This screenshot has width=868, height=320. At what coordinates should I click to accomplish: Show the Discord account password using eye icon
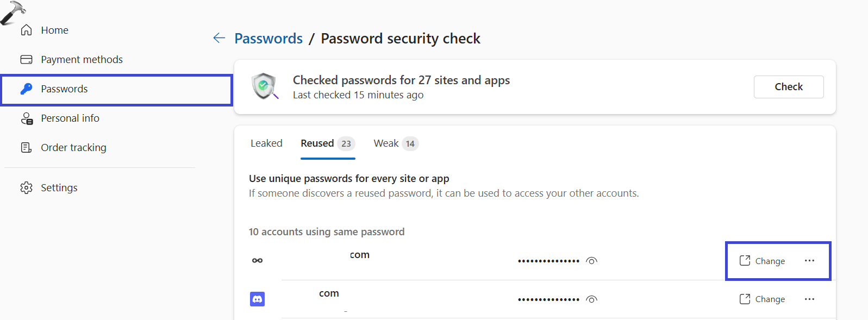(592, 299)
